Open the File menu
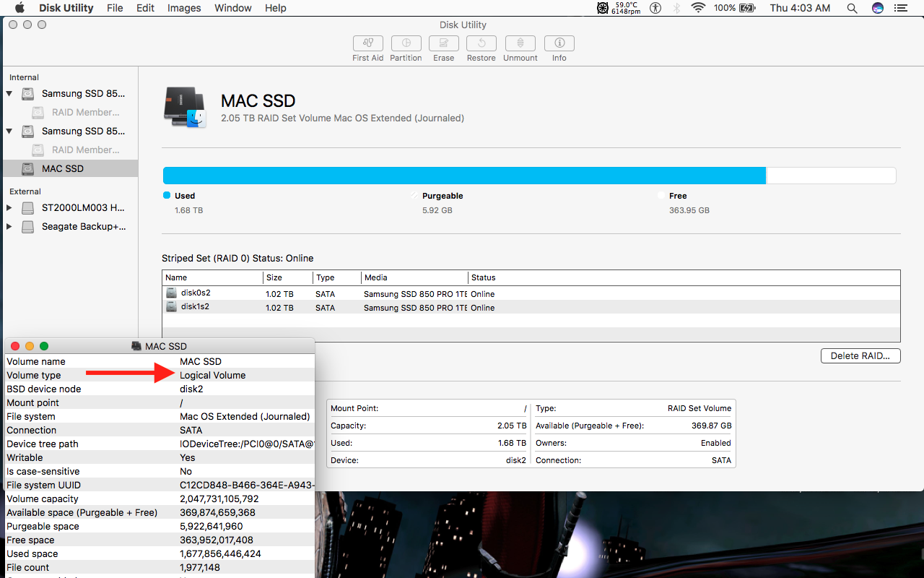Viewport: 924px width, 578px height. click(x=115, y=8)
